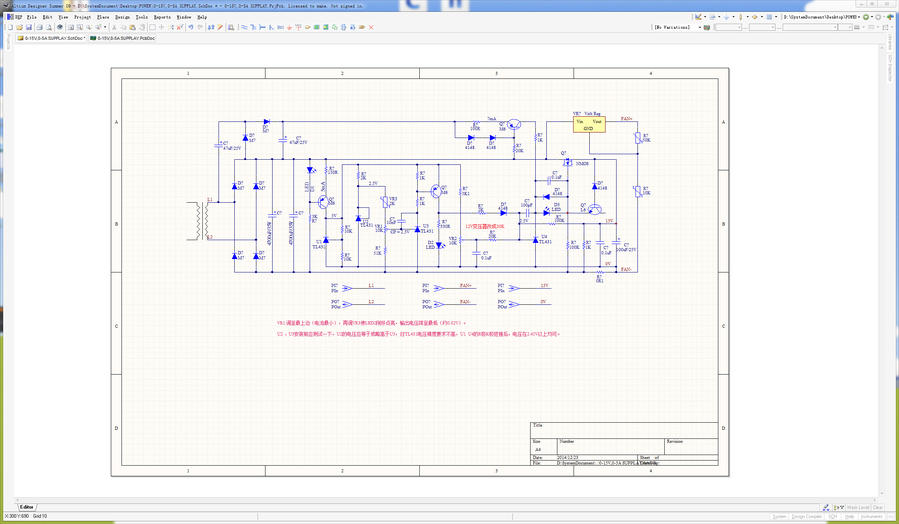Select the red X No ERC tool
Image resolution: width=899 pixels, height=524 pixels.
tap(370, 27)
